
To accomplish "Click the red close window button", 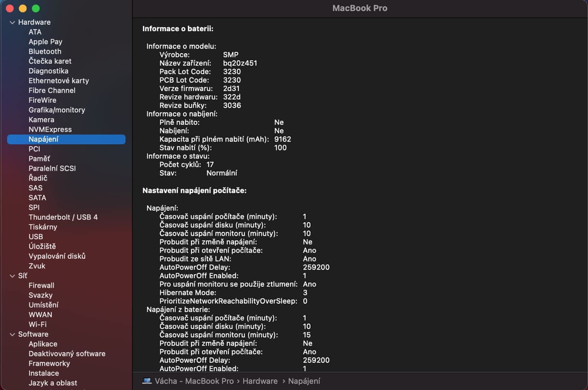I will tap(10, 8).
